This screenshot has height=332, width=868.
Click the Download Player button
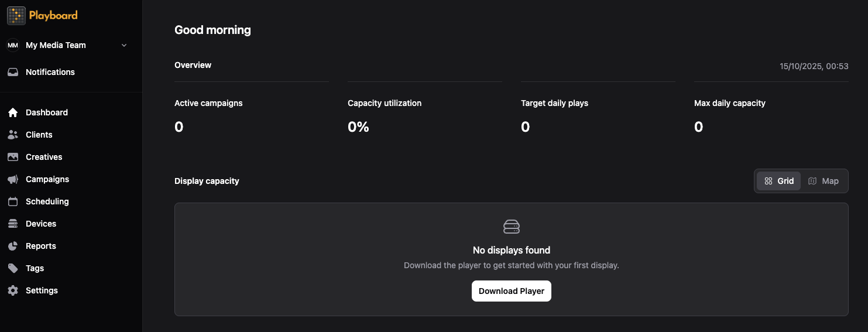coord(512,291)
